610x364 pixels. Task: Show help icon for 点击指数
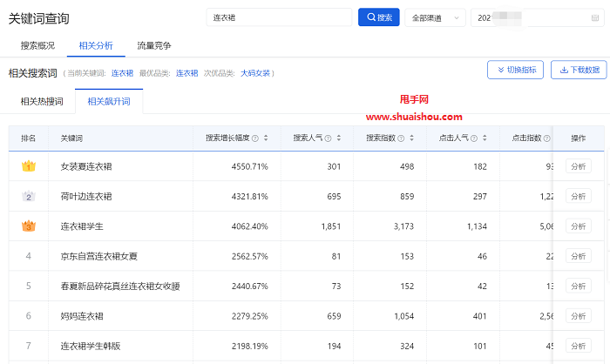coord(547,138)
